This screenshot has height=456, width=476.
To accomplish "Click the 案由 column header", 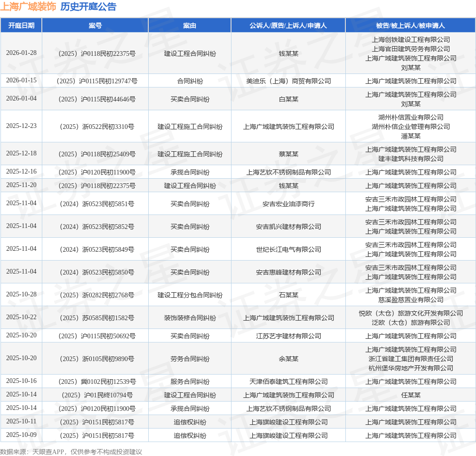I will click(190, 26).
